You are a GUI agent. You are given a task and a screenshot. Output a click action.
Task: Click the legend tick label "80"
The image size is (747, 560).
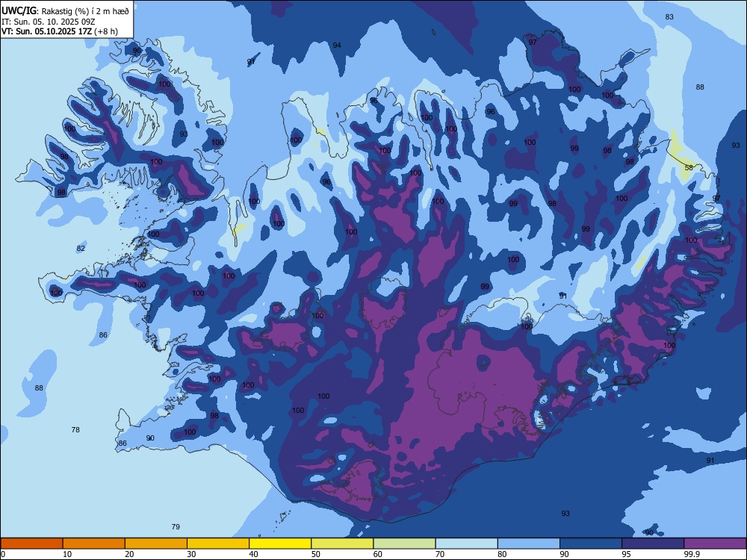502,554
